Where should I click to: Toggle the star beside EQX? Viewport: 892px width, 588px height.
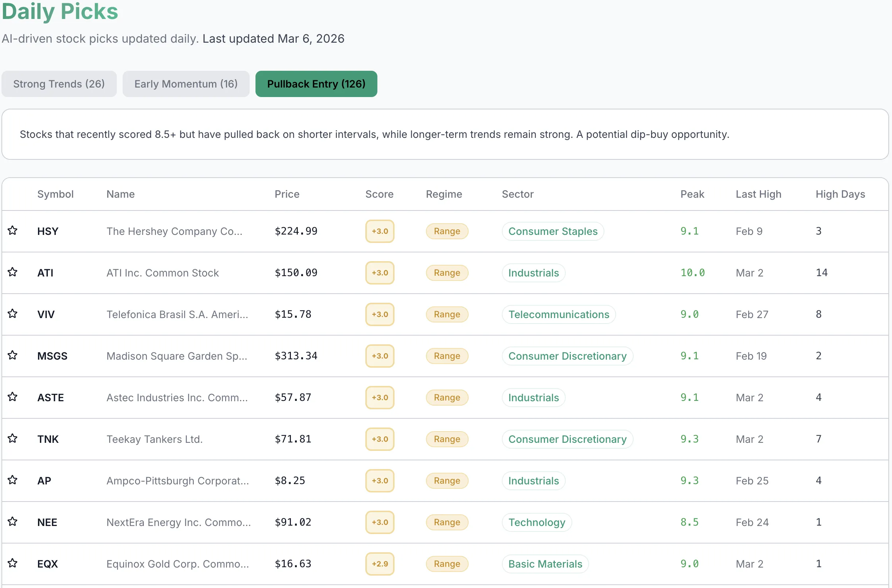coord(13,563)
